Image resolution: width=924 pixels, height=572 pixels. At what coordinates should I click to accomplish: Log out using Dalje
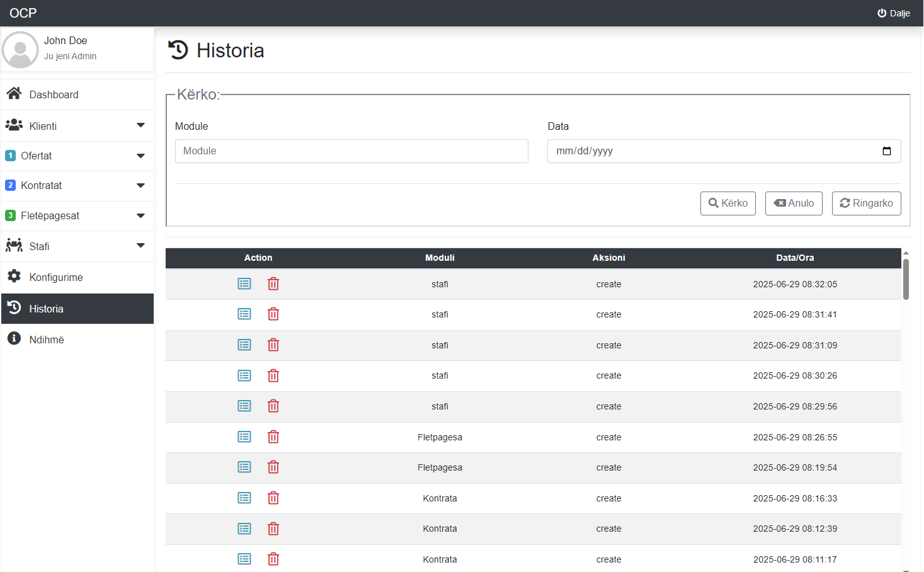point(894,13)
